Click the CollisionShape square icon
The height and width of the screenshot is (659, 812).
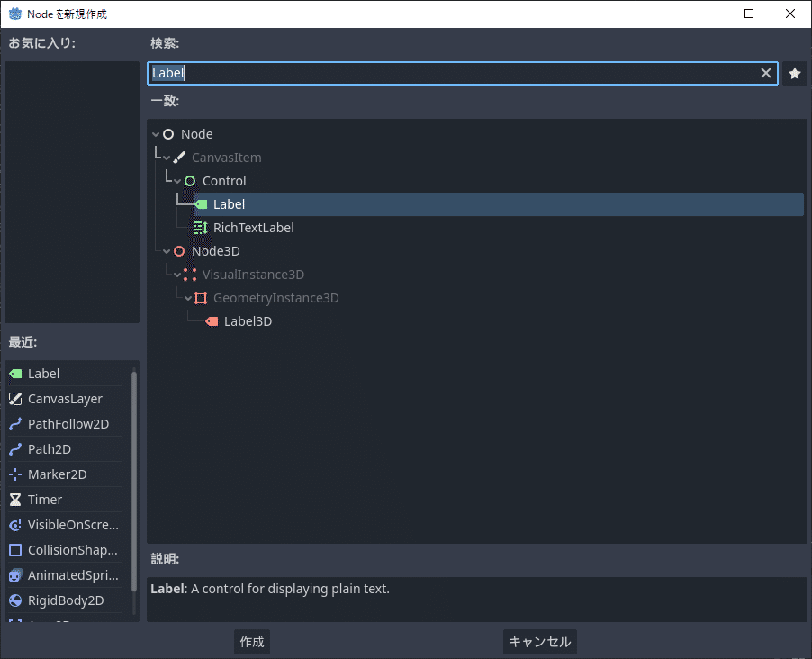point(15,550)
